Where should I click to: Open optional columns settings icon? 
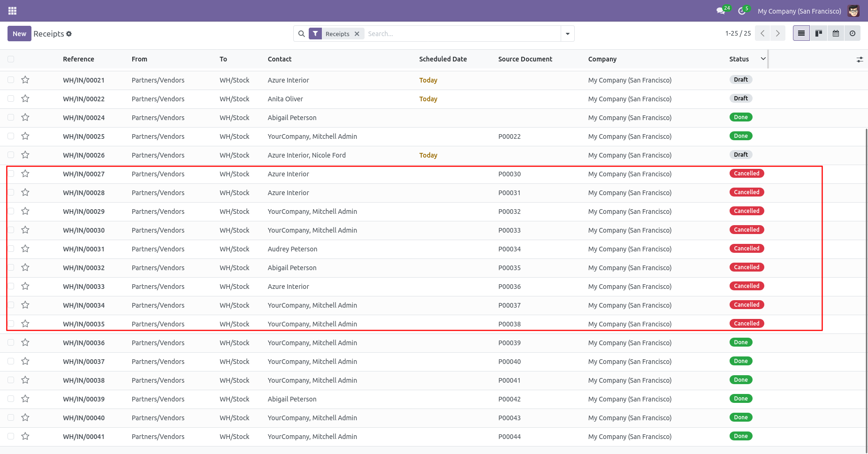click(860, 60)
